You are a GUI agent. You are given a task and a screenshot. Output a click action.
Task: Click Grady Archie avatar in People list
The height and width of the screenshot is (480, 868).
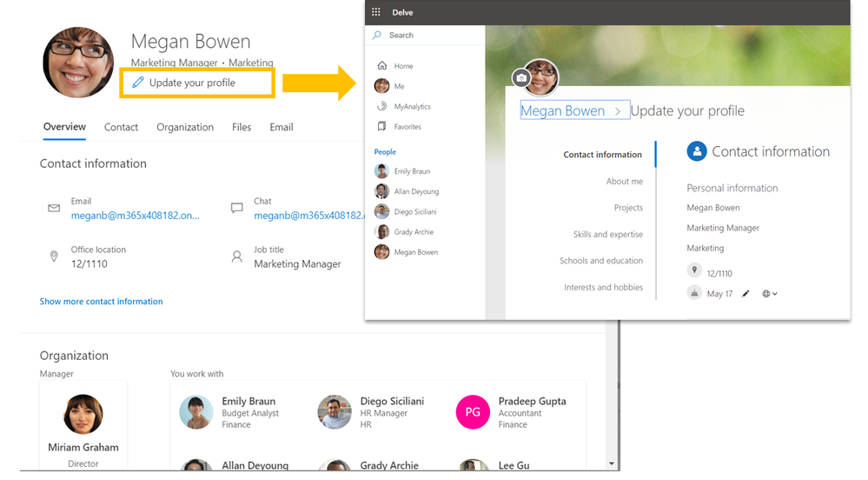[x=382, y=231]
